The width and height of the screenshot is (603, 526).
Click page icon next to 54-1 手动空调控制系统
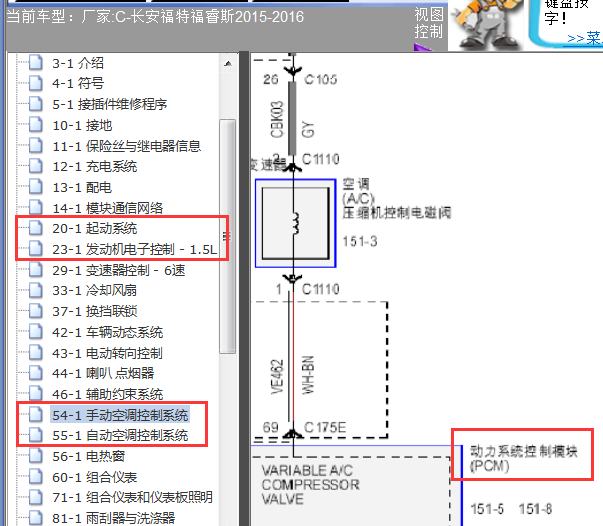pyautogui.click(x=36, y=415)
